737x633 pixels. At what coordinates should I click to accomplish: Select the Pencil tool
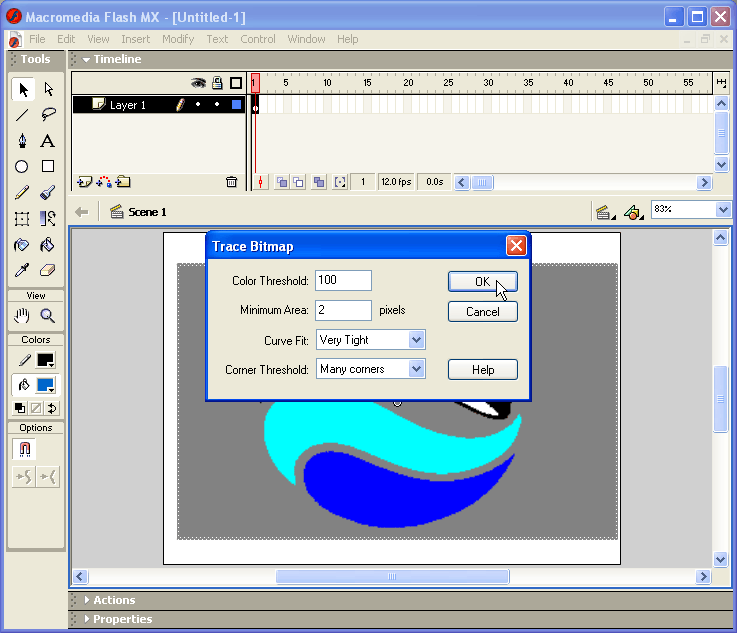coord(22,193)
